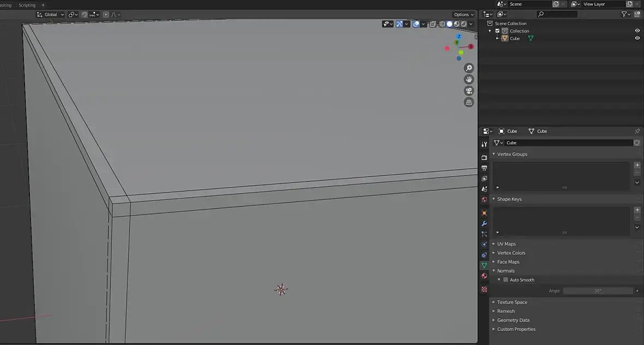Open the Object Data green triangle tab

click(484, 265)
